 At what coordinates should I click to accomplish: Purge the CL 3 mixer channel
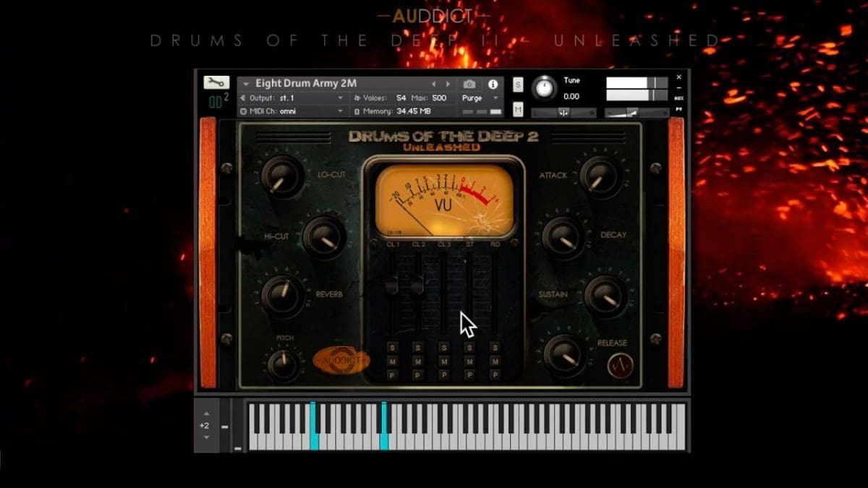point(443,375)
